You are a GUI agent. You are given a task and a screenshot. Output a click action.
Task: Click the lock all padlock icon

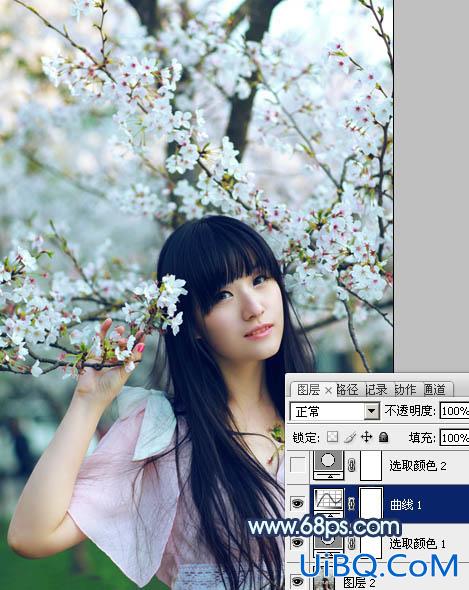[x=383, y=437]
